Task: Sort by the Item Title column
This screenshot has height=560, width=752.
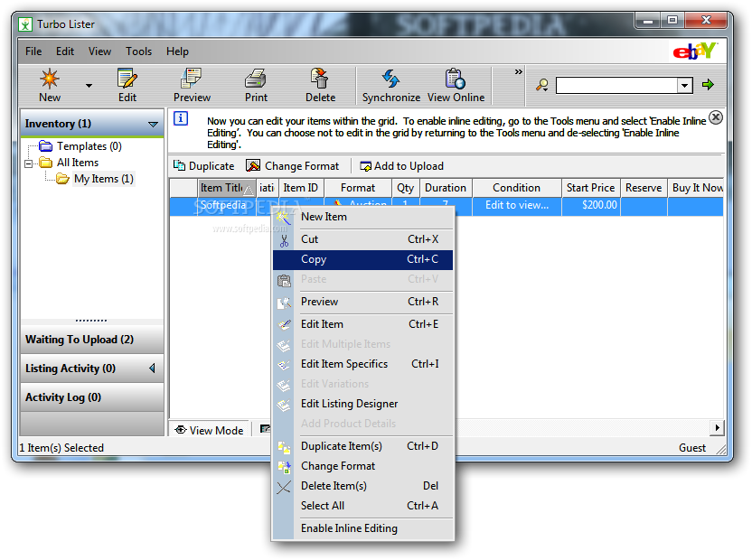Action: [227, 188]
